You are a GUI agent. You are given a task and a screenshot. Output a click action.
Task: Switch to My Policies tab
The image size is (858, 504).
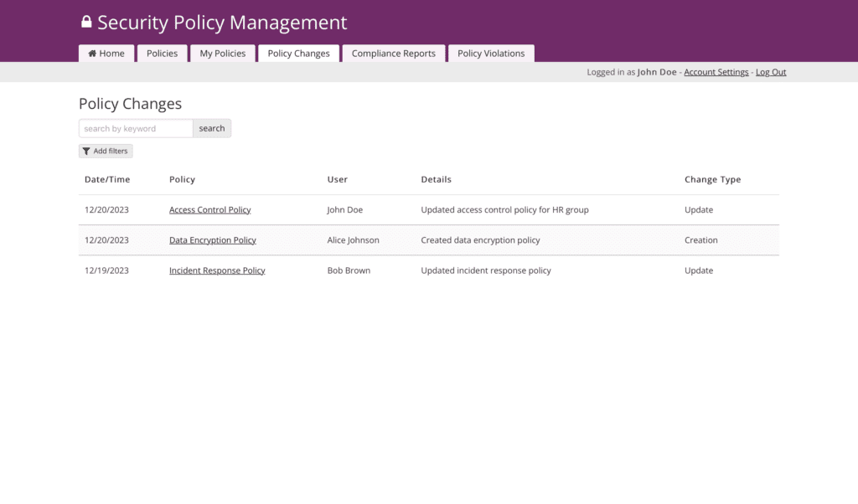pos(223,54)
